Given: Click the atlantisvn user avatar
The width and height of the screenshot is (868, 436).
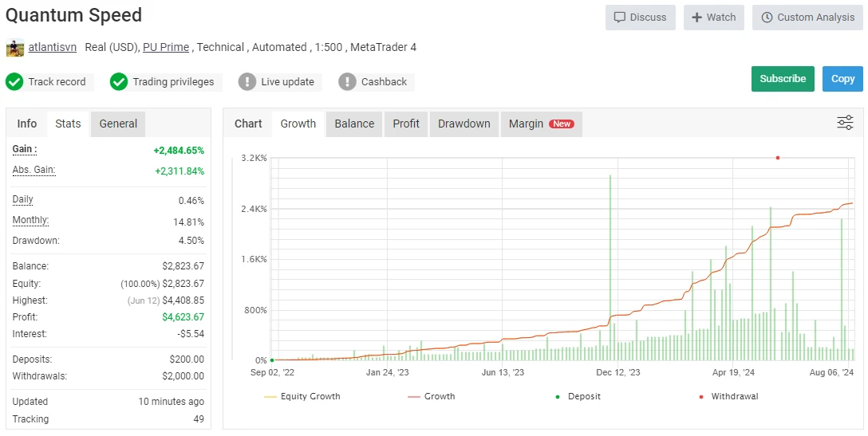Looking at the screenshot, I should coord(15,48).
